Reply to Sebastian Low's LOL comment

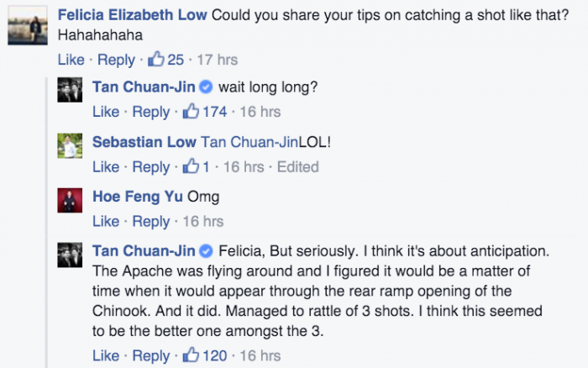click(x=151, y=167)
